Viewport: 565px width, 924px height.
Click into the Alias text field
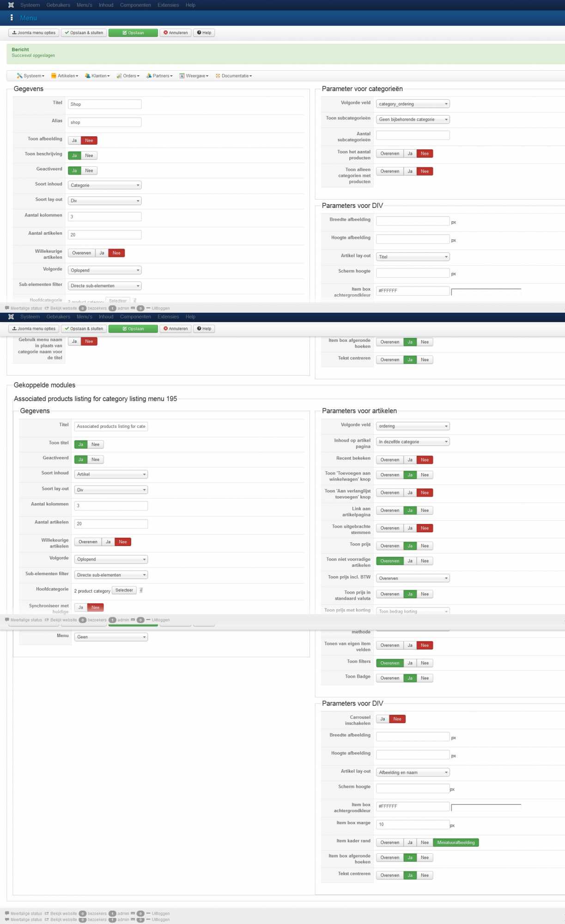[x=104, y=122]
